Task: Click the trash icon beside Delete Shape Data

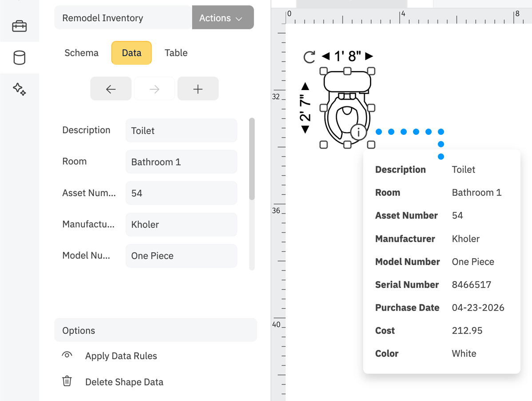Action: coord(67,381)
